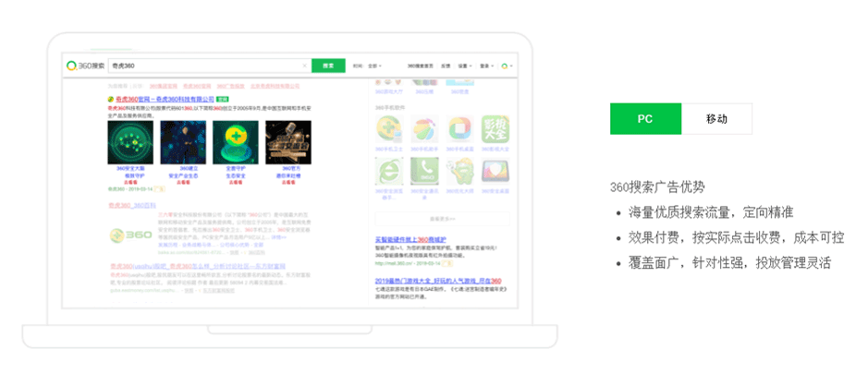Click the 反馈 link in header

click(x=445, y=66)
